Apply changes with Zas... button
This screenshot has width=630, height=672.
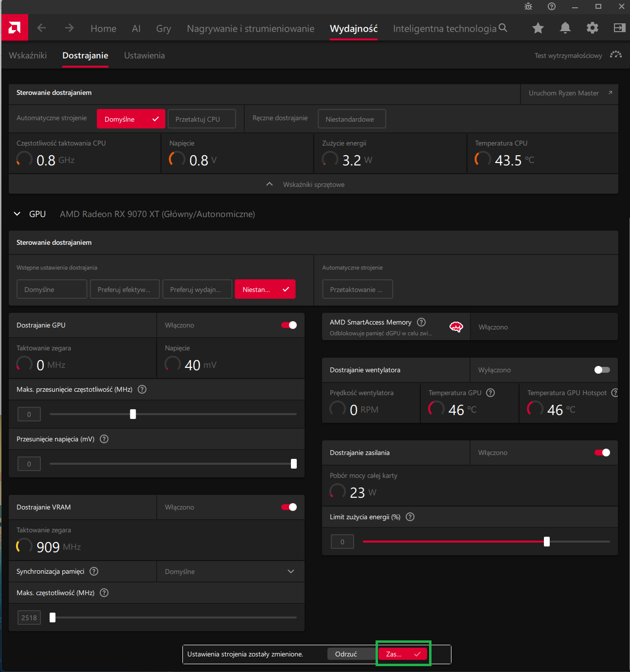(x=403, y=654)
